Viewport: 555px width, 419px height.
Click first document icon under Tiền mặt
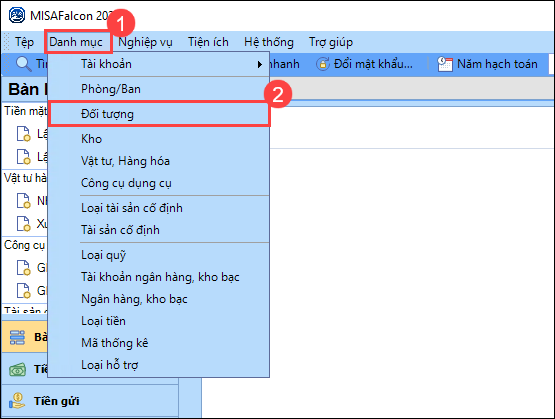pyautogui.click(x=23, y=134)
